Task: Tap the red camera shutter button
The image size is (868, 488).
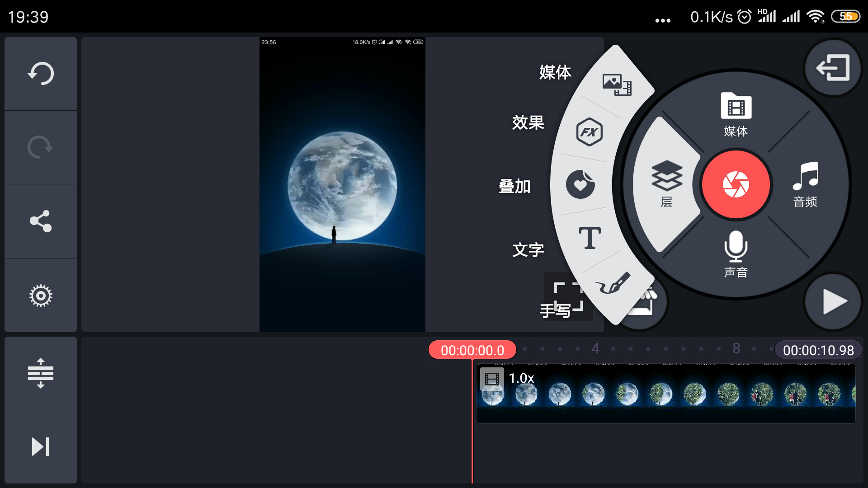Action: pyautogui.click(x=736, y=184)
